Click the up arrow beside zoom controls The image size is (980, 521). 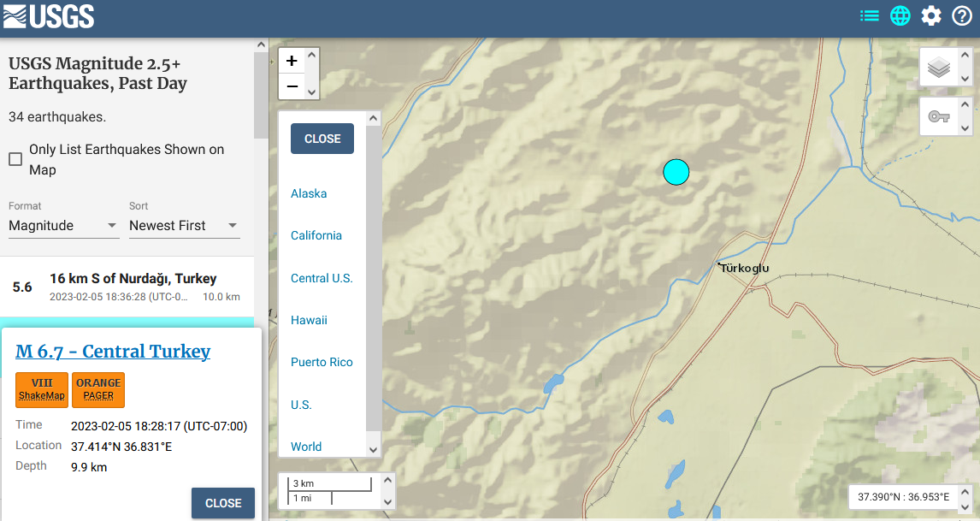click(x=312, y=56)
